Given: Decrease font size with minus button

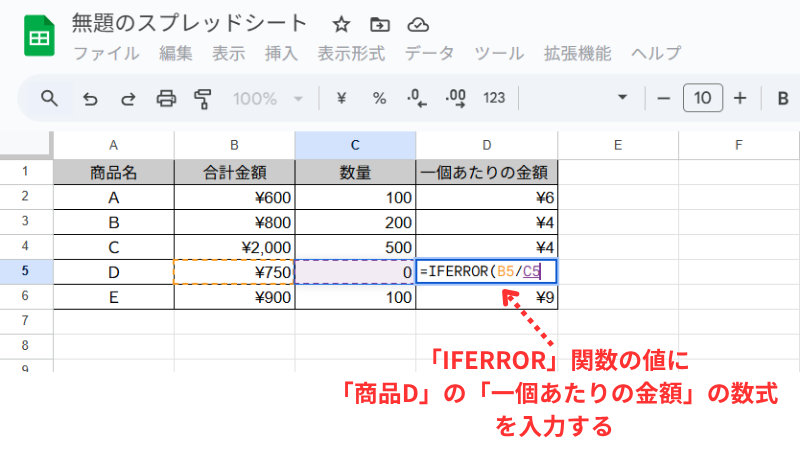Looking at the screenshot, I should coord(663,98).
